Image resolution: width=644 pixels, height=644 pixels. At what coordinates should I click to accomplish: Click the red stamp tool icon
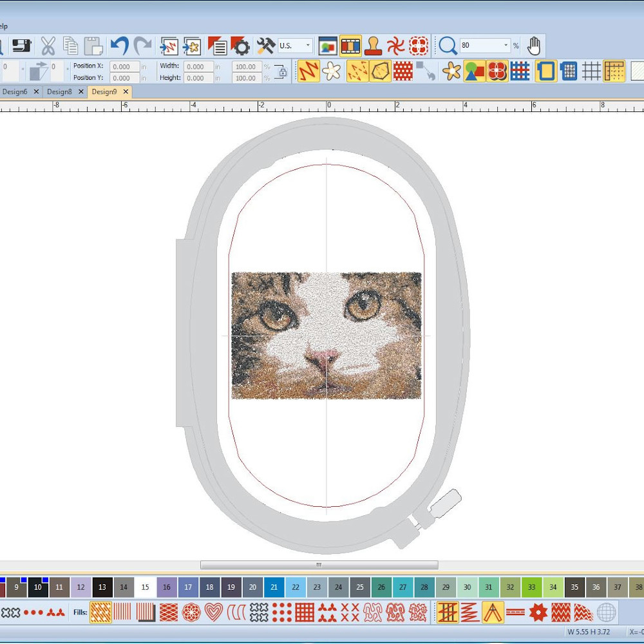pyautogui.click(x=373, y=46)
